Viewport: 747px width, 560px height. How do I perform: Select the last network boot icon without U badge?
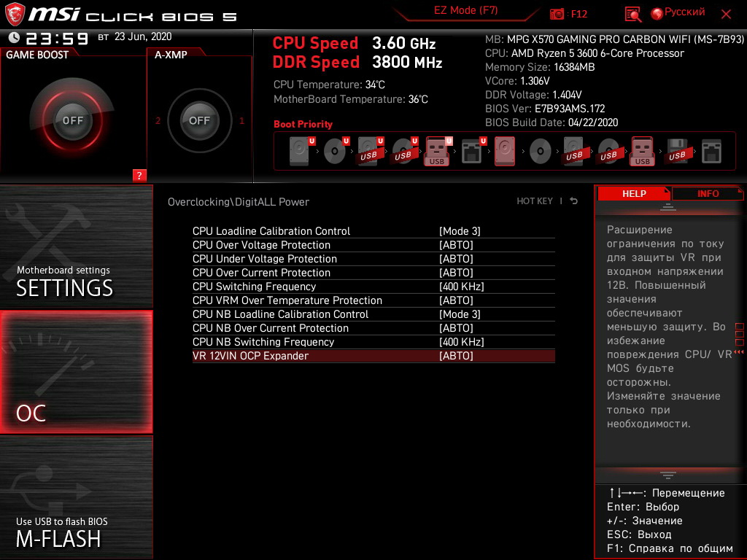point(712,152)
